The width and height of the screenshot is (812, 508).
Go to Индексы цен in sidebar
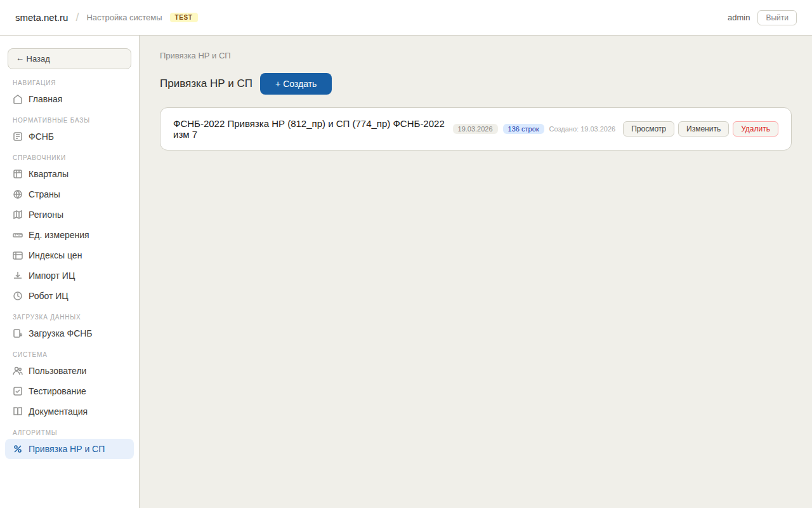(55, 255)
